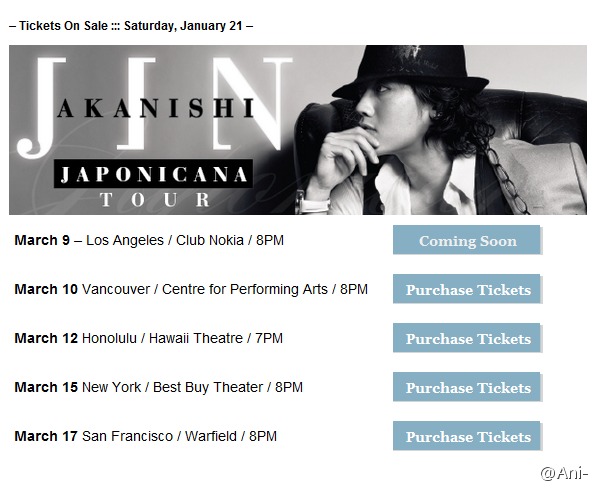Click the @Ani- watermark
The image size is (595, 489).
[x=564, y=473]
